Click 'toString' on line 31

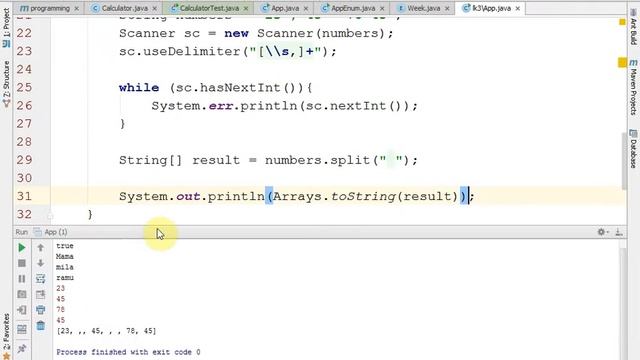(363, 196)
